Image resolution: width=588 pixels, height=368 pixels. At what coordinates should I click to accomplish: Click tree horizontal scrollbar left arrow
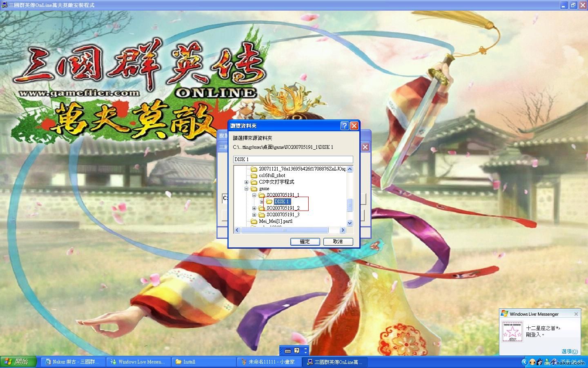[x=237, y=230]
